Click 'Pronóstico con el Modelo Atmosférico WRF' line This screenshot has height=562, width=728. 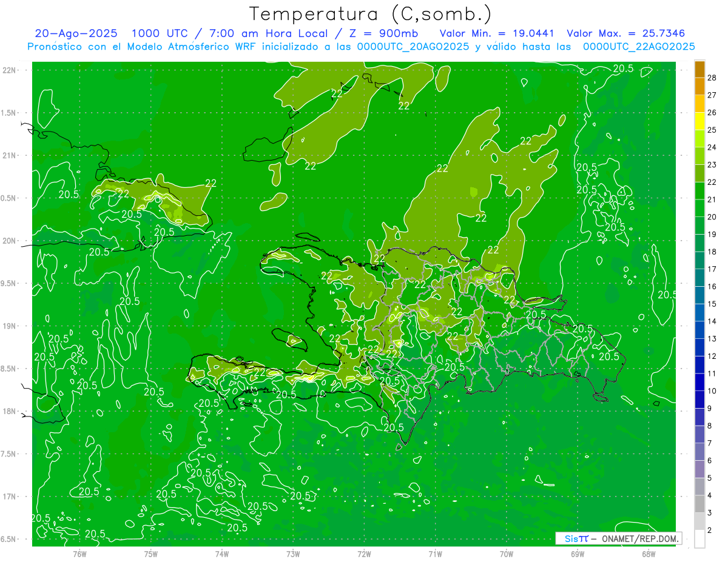point(362,47)
